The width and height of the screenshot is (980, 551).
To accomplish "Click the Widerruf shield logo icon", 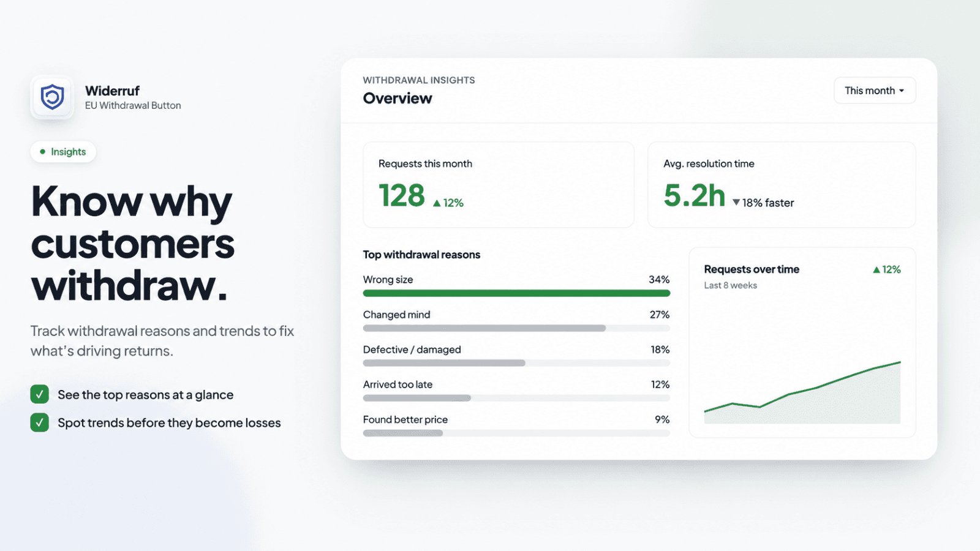I will [52, 97].
